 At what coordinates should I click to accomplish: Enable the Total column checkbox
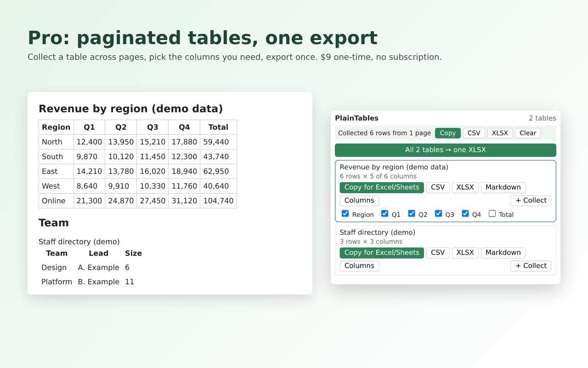(492, 213)
